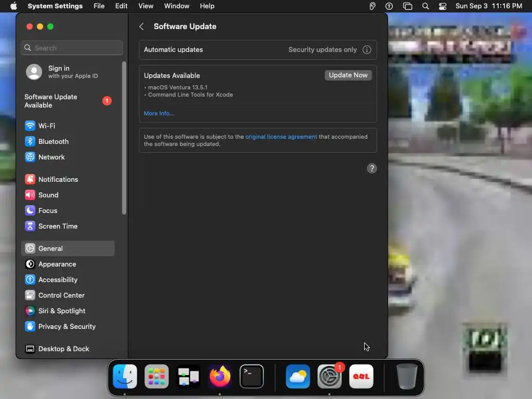Screen dimensions: 532x399
Task: Open the System Settings menu
Action: coord(55,6)
